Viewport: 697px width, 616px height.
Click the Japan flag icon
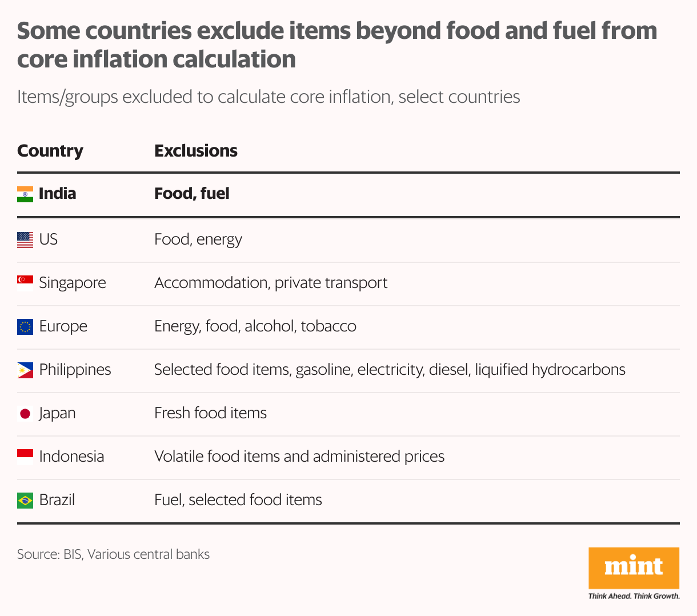pyautogui.click(x=25, y=414)
